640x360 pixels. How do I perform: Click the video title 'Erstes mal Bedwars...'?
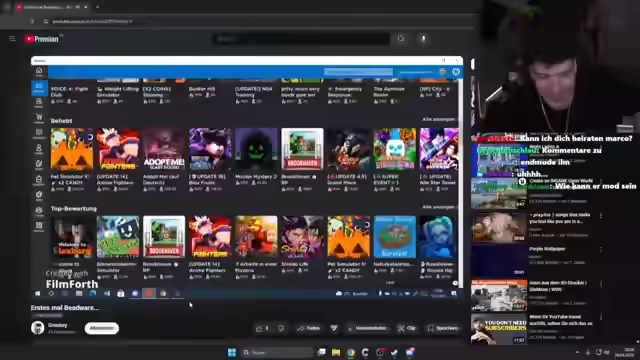(65, 308)
